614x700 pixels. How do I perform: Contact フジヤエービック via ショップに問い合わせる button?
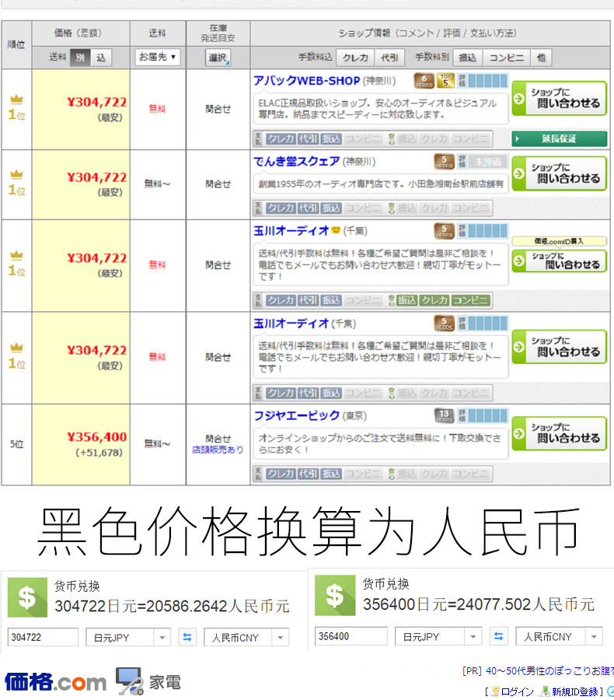(x=559, y=433)
